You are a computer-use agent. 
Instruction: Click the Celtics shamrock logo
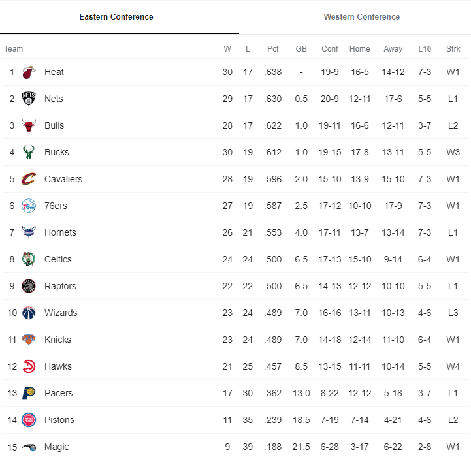(x=29, y=259)
